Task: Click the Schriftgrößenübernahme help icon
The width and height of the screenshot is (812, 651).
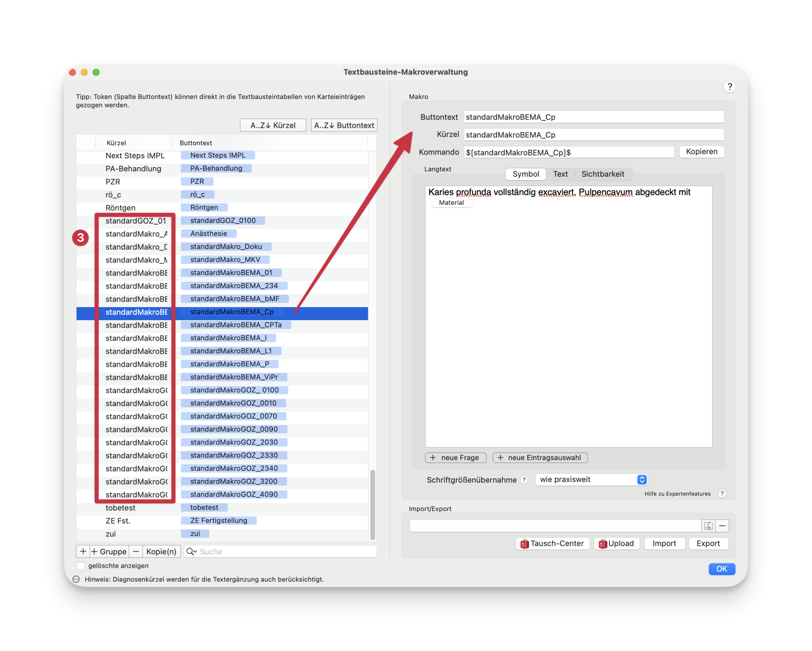Action: coord(524,480)
